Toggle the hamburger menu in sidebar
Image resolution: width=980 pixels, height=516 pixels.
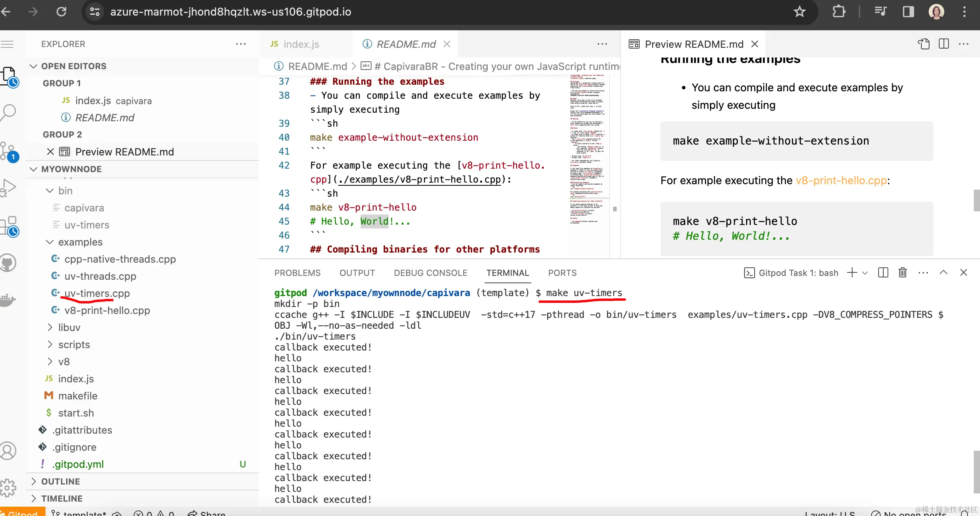click(x=7, y=44)
